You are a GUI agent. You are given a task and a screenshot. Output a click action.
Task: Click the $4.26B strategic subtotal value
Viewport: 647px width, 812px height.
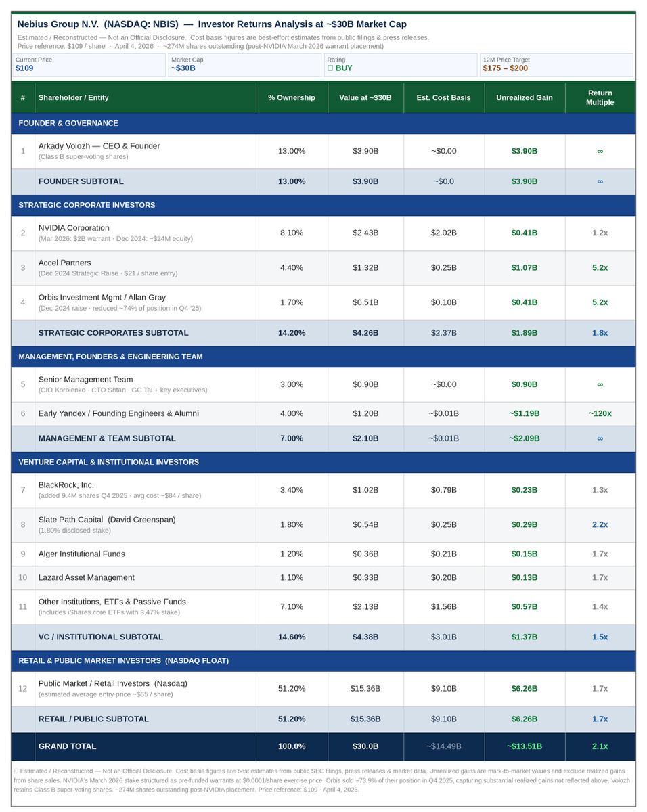pos(365,333)
